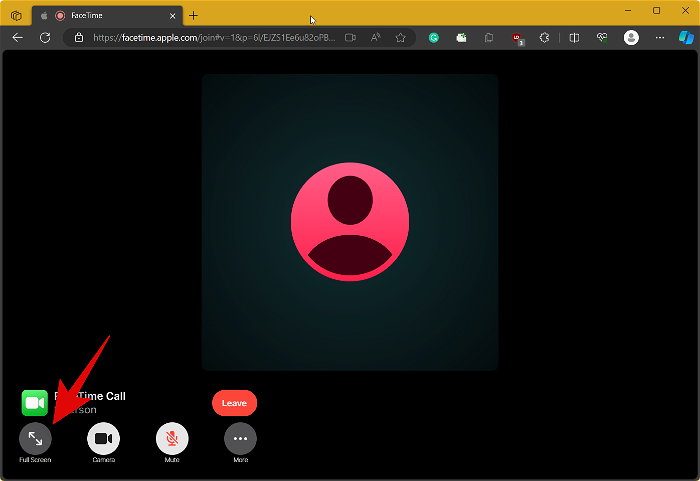Open a new browser tab

click(193, 16)
